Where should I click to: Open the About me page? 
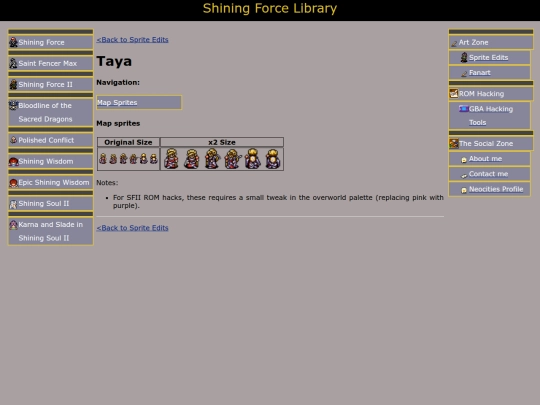[485, 159]
